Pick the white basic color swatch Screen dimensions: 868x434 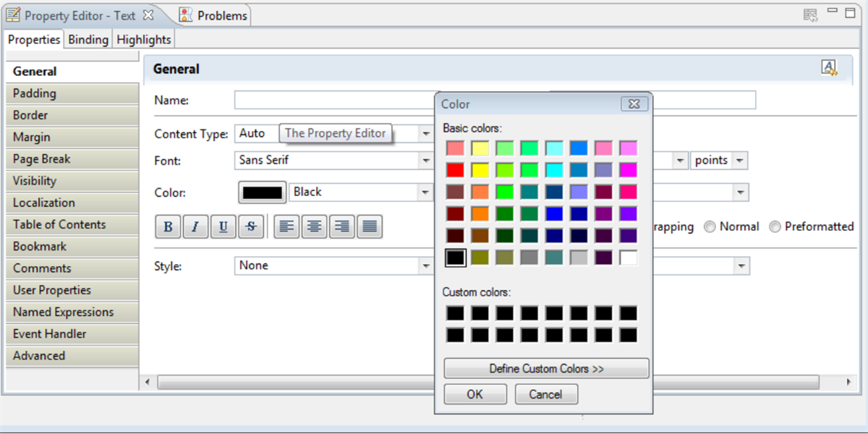(x=629, y=258)
